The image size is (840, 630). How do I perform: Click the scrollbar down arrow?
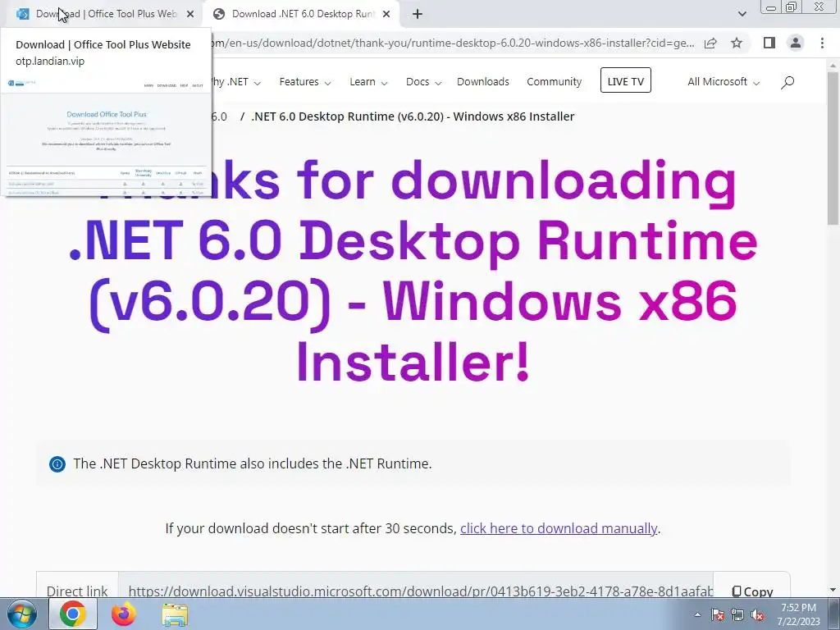833,591
